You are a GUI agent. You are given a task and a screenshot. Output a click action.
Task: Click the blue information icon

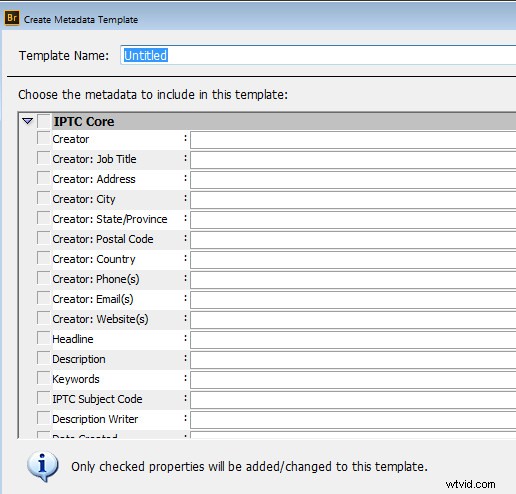click(x=43, y=466)
